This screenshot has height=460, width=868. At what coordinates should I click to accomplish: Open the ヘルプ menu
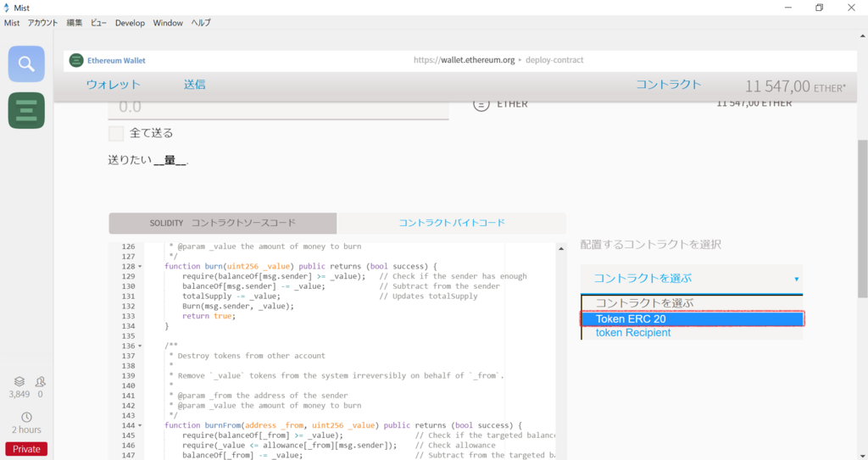coord(201,23)
